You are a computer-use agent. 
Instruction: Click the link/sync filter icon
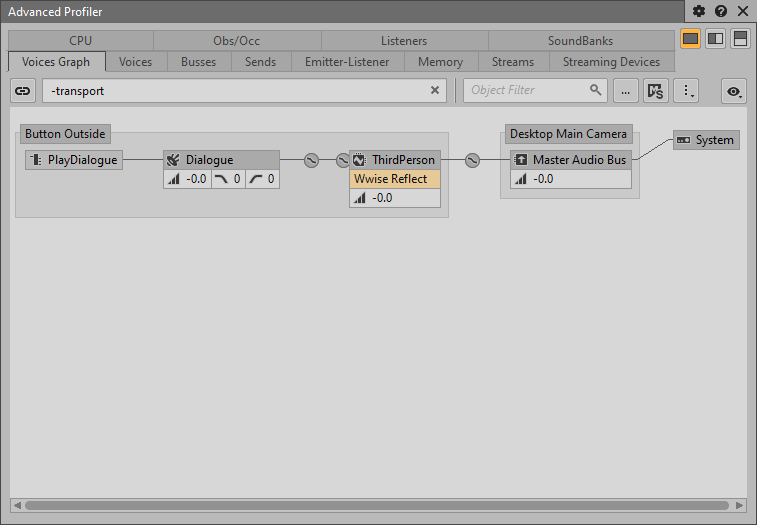pyautogui.click(x=22, y=90)
